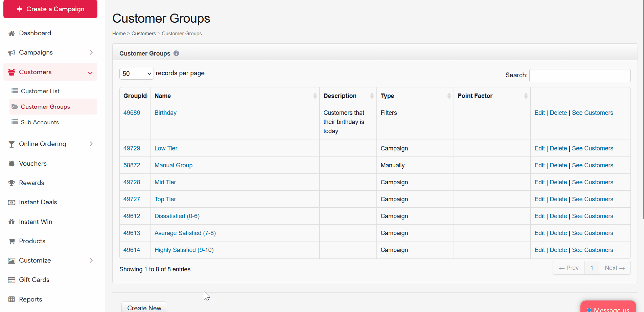Click Customers in the breadcrumb
This screenshot has width=644, height=312.
coord(144,34)
